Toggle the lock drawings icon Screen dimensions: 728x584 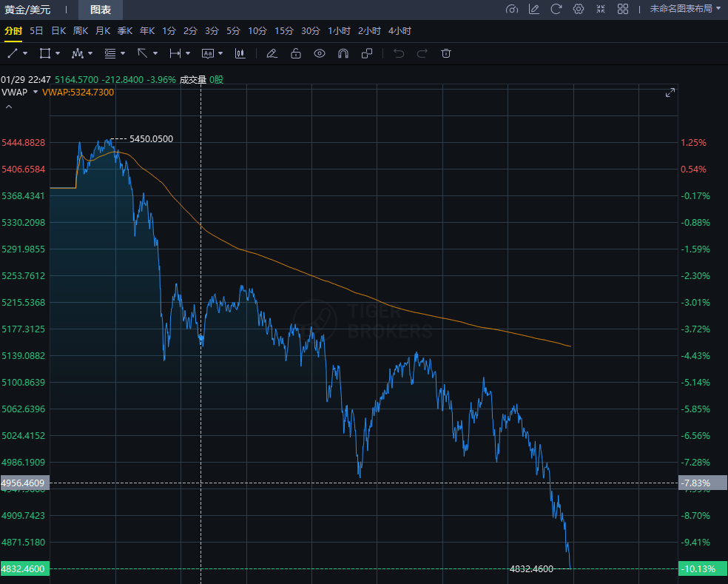point(296,53)
